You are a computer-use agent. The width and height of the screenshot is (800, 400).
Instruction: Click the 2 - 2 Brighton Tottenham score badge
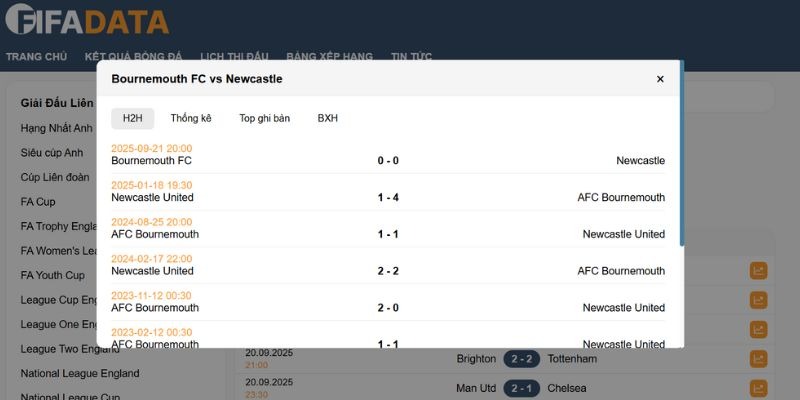(520, 359)
